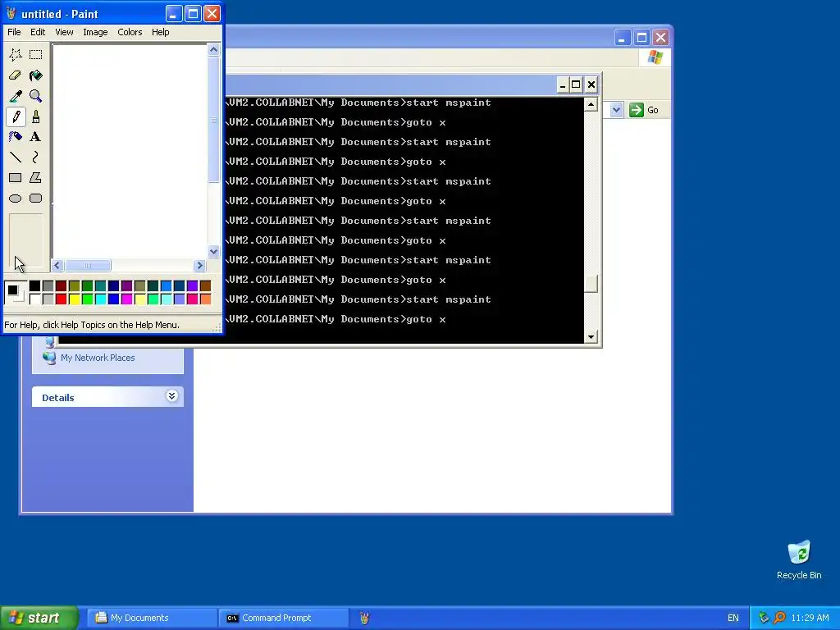This screenshot has width=840, height=630.
Task: Click the foreground/background color indicator box
Action: [x=15, y=293]
